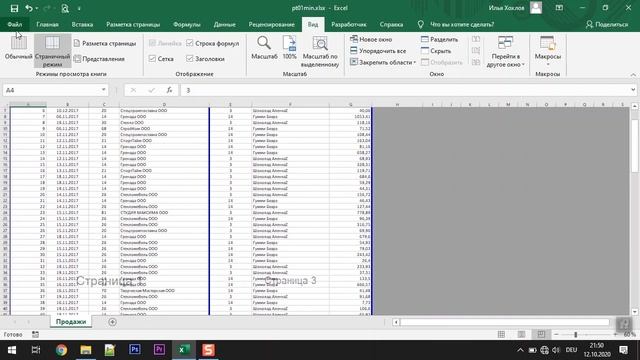
Task: Click the Name Box showing A4
Action: pos(51,90)
